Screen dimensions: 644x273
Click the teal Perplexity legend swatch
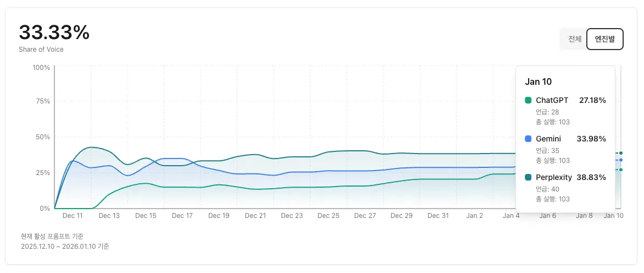point(529,177)
